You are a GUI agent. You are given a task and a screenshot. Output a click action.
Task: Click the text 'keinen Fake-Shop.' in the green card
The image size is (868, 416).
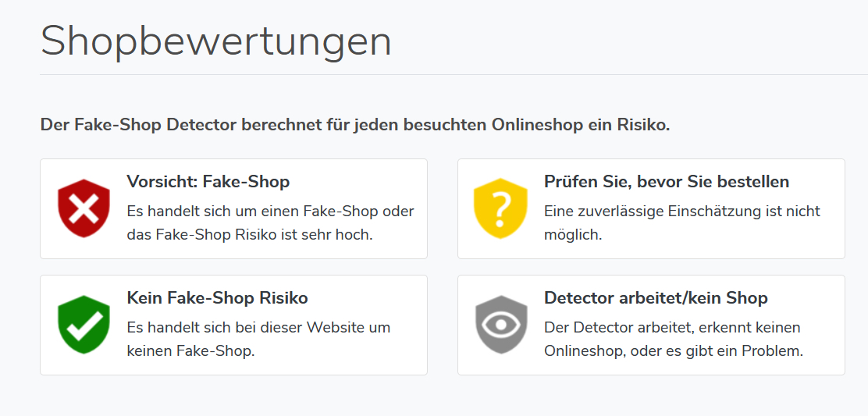point(190,351)
